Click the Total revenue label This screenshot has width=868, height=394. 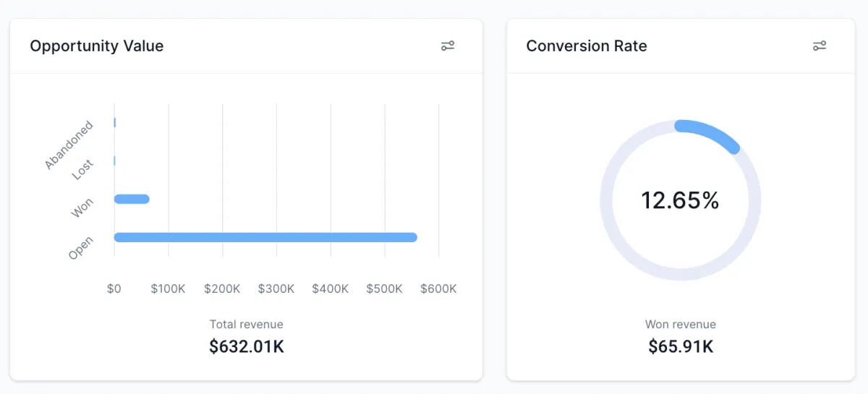pos(247,324)
